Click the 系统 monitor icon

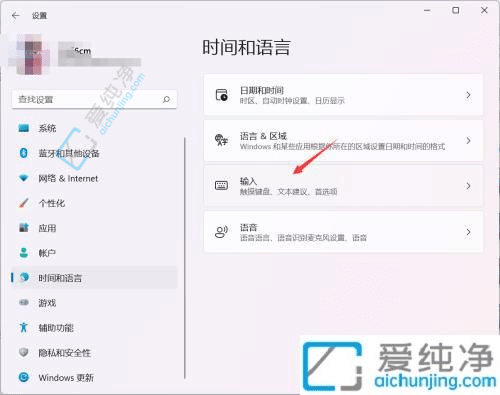24,128
